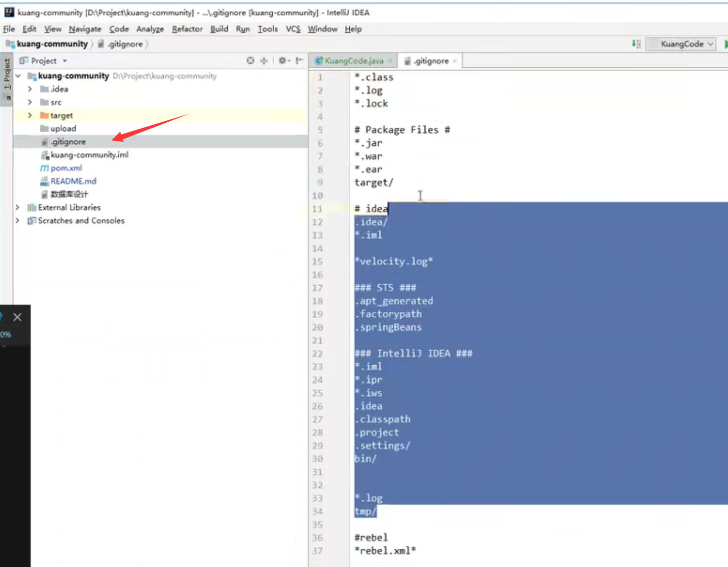The height and width of the screenshot is (567, 728).
Task: Place cursor on '*.class' line
Action: click(x=374, y=77)
